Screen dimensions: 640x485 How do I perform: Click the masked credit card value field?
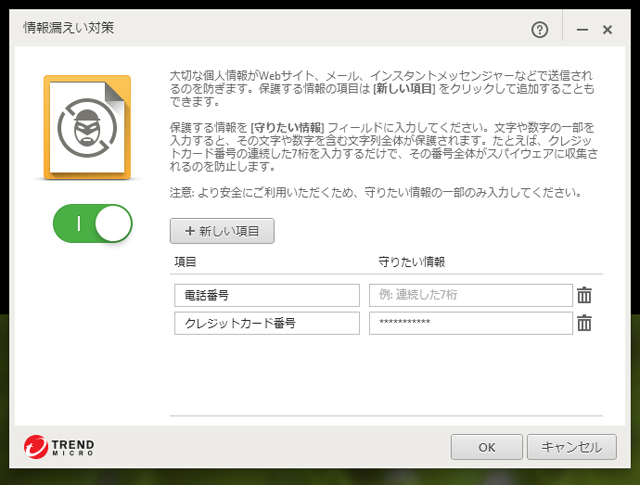point(470,323)
